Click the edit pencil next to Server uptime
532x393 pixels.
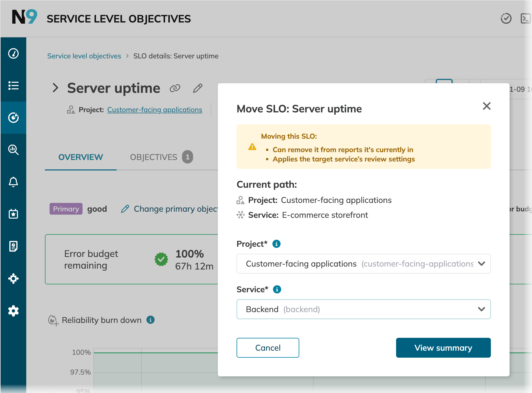coord(197,88)
